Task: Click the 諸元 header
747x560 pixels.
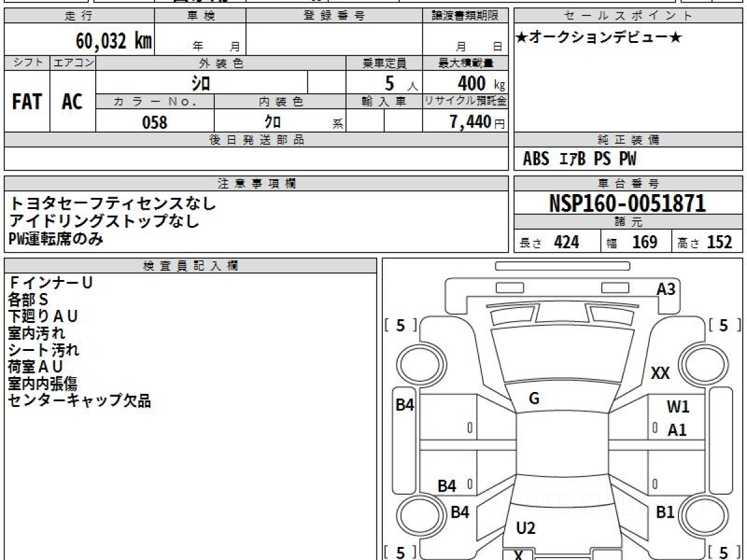Action: click(x=628, y=222)
